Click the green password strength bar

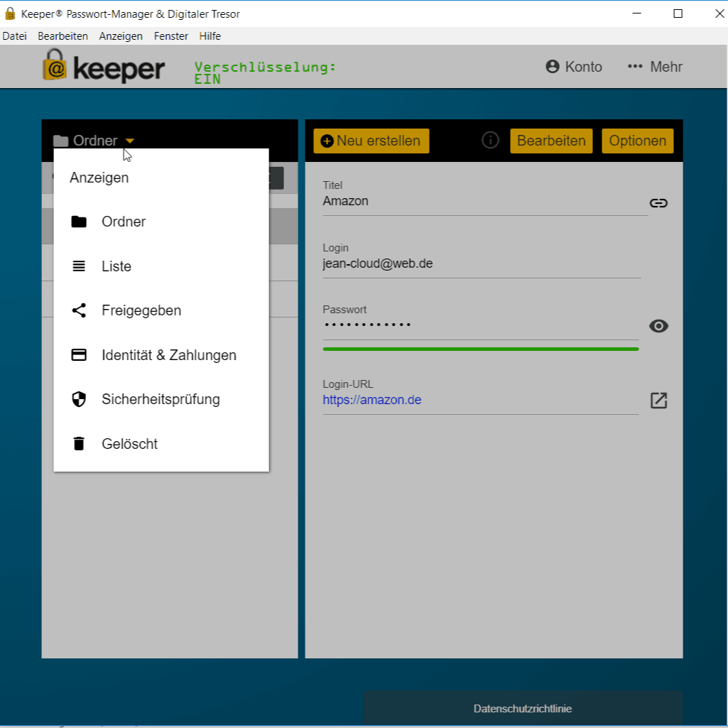coord(481,349)
